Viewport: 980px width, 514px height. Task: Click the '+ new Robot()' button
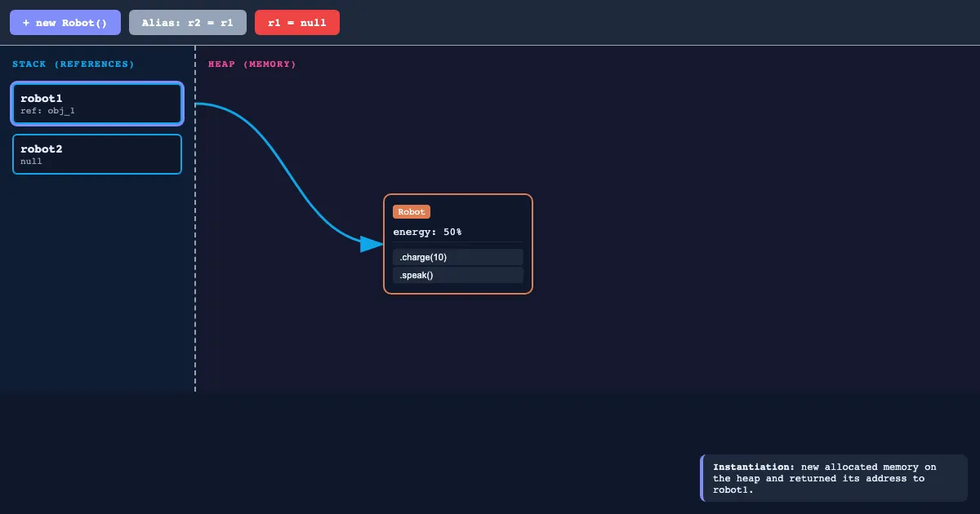[x=65, y=23]
